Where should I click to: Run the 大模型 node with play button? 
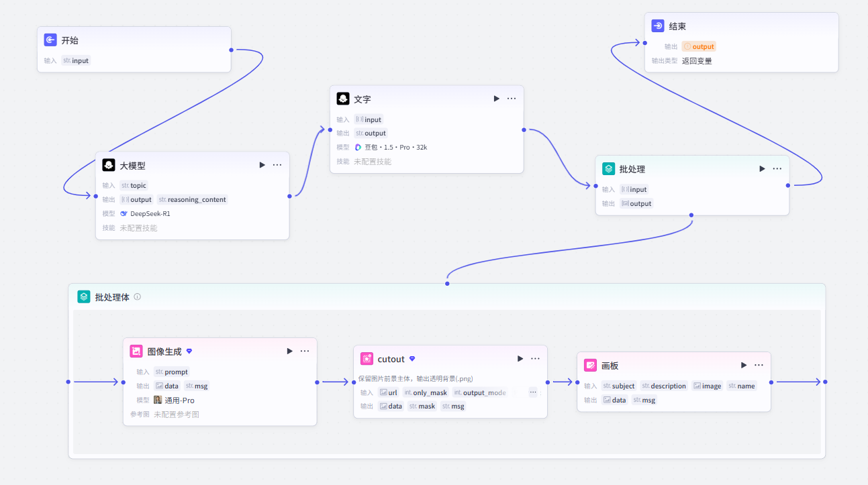click(262, 165)
